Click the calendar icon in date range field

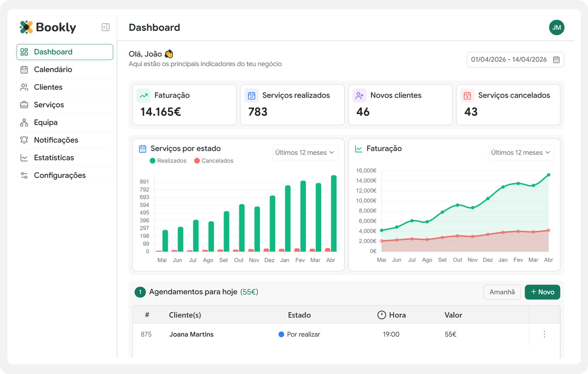coord(556,59)
